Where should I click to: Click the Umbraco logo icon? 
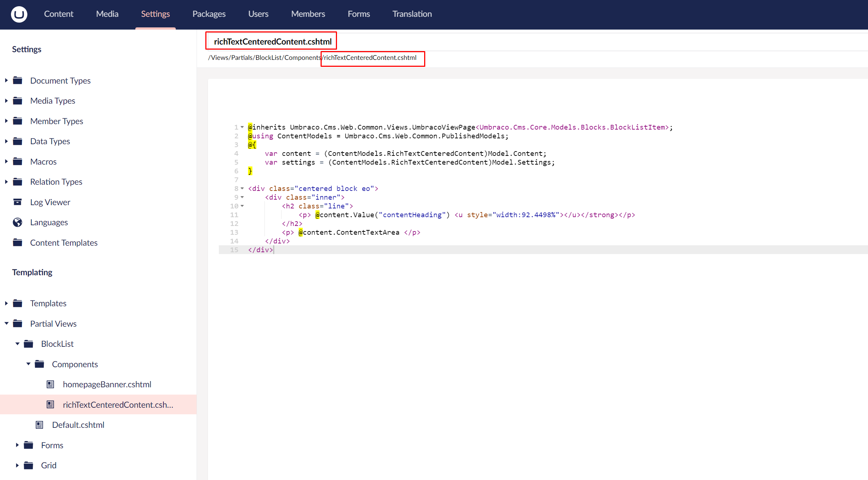[x=19, y=14]
